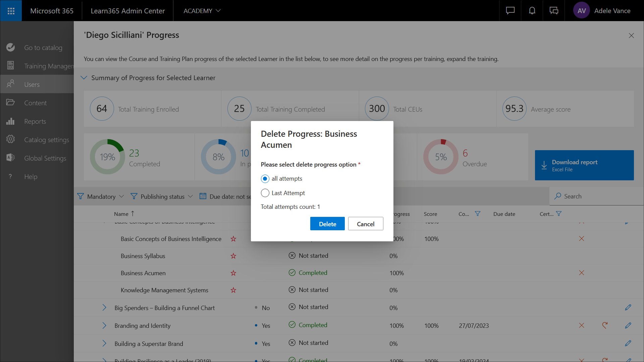Open the chat message icon in header
This screenshot has height=362, width=644.
[510, 11]
